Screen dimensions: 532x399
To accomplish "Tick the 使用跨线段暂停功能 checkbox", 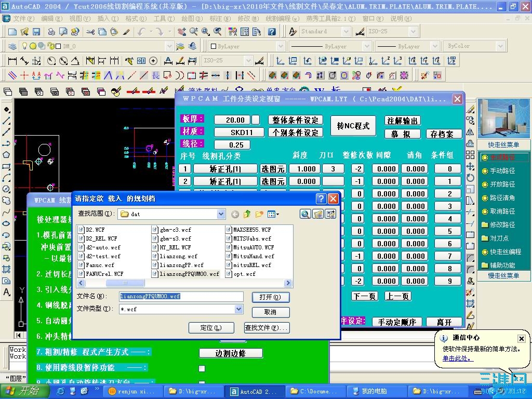I will [x=202, y=368].
